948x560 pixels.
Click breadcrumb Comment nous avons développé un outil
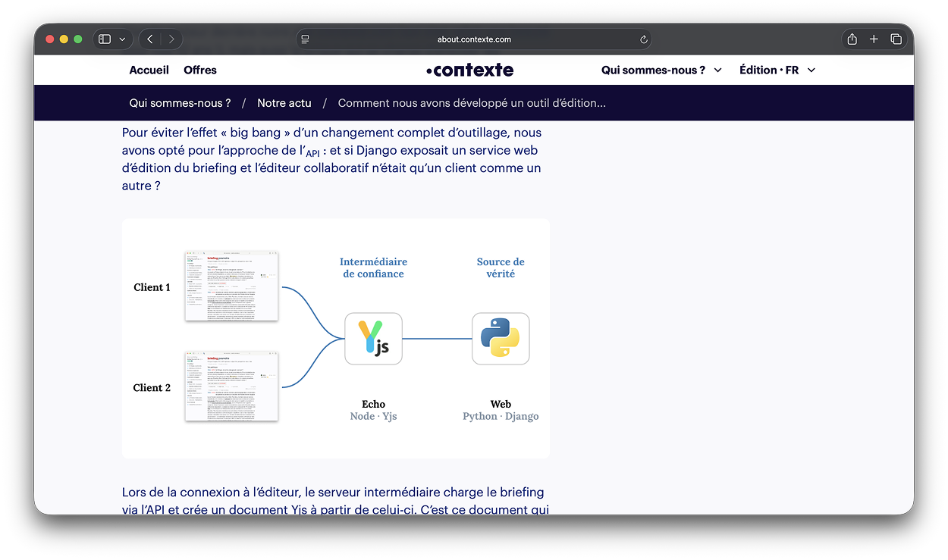pos(472,103)
